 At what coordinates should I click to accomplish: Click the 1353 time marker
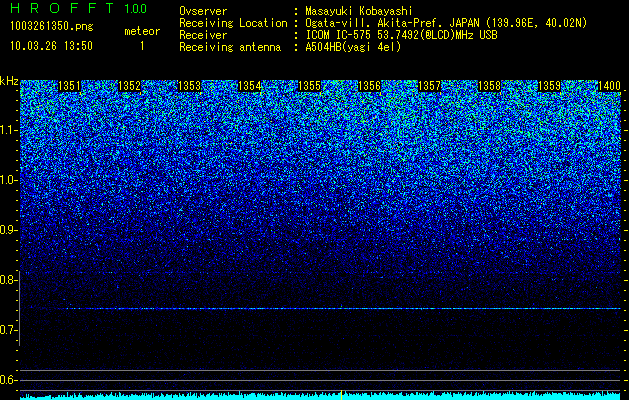coord(189,86)
